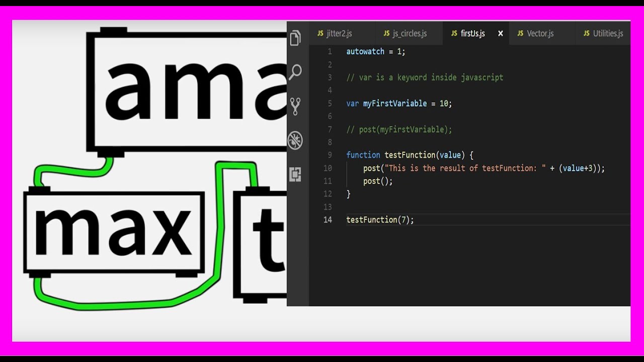Click JS file icon on js_circles.js tab
The width and height of the screenshot is (644, 362).
387,34
